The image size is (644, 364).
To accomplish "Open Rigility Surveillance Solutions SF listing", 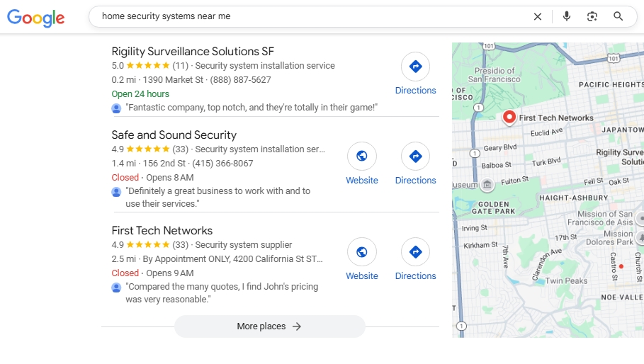I will pos(193,51).
